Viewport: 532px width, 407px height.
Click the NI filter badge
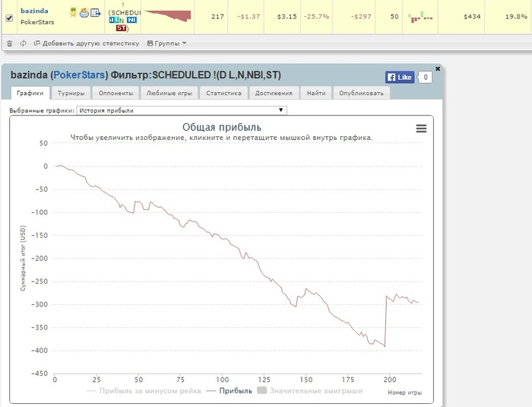(x=131, y=21)
